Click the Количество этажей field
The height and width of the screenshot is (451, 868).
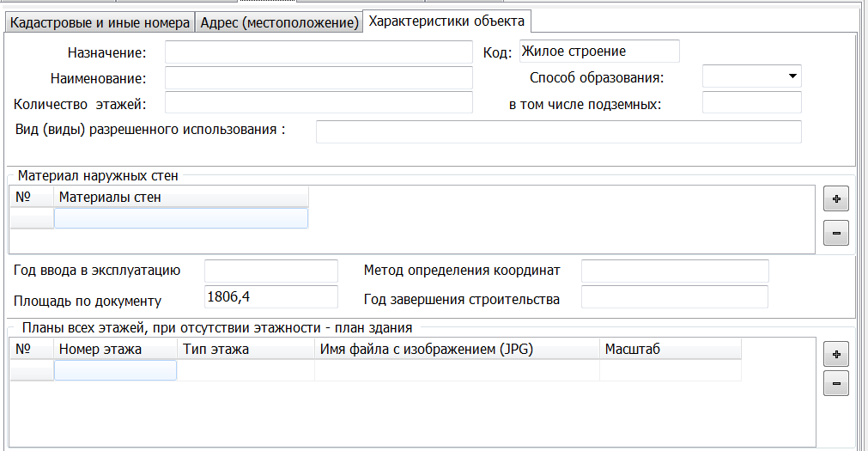(x=319, y=103)
